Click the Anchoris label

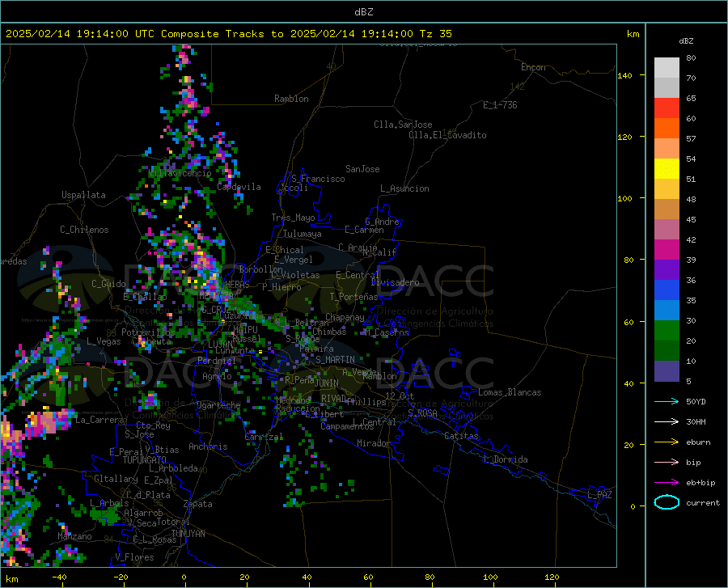click(x=208, y=446)
